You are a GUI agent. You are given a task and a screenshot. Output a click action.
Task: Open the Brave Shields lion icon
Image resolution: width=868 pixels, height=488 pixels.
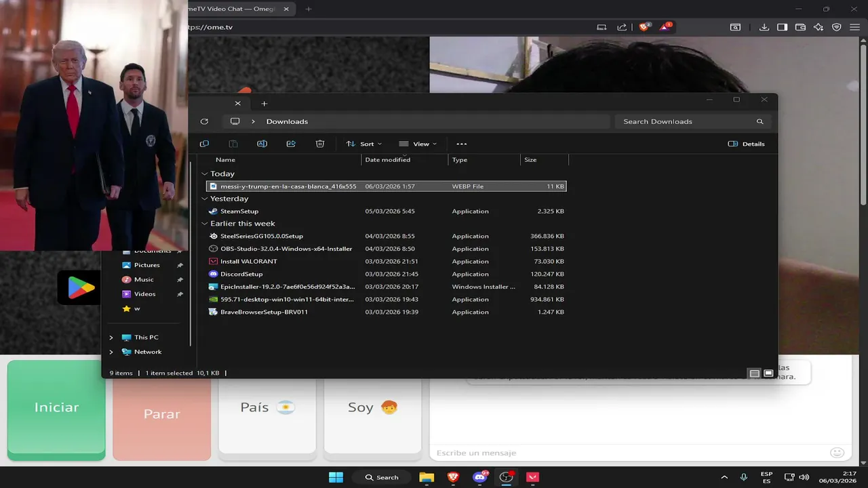click(x=644, y=27)
